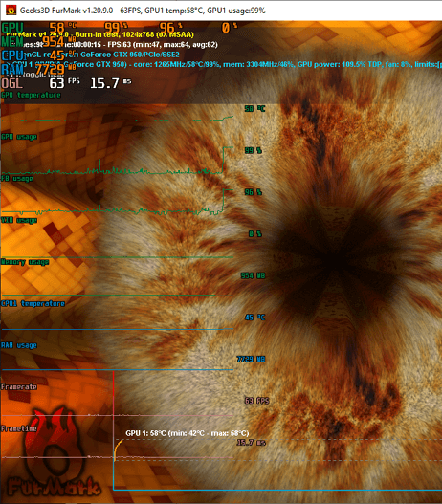Click the 'FB usage' graph label
Image resolution: width=442 pixels, height=504 pixels.
(x=17, y=179)
